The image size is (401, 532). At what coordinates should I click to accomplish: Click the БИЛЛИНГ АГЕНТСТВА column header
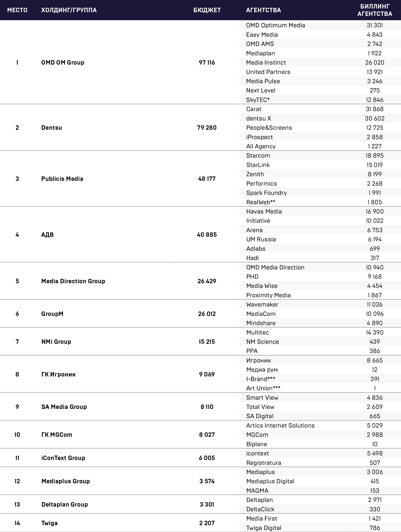[x=375, y=10]
